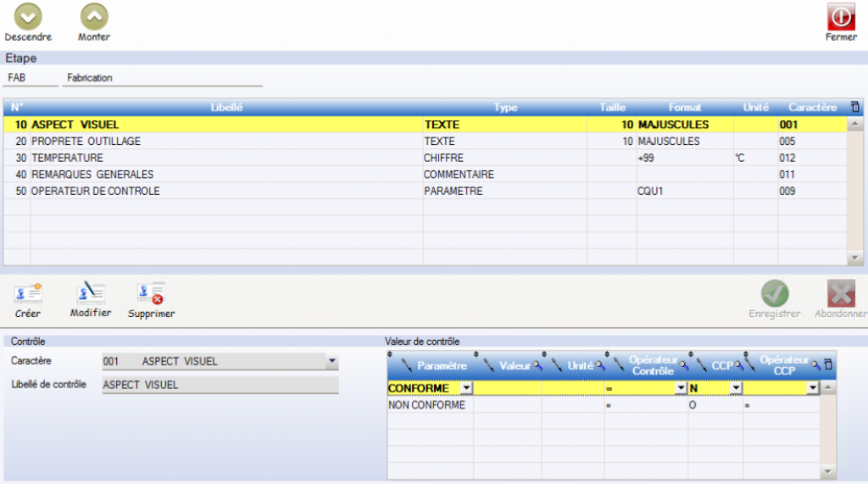This screenshot has height=484, width=868.
Task: Sort by the Libellé column header
Action: point(226,108)
